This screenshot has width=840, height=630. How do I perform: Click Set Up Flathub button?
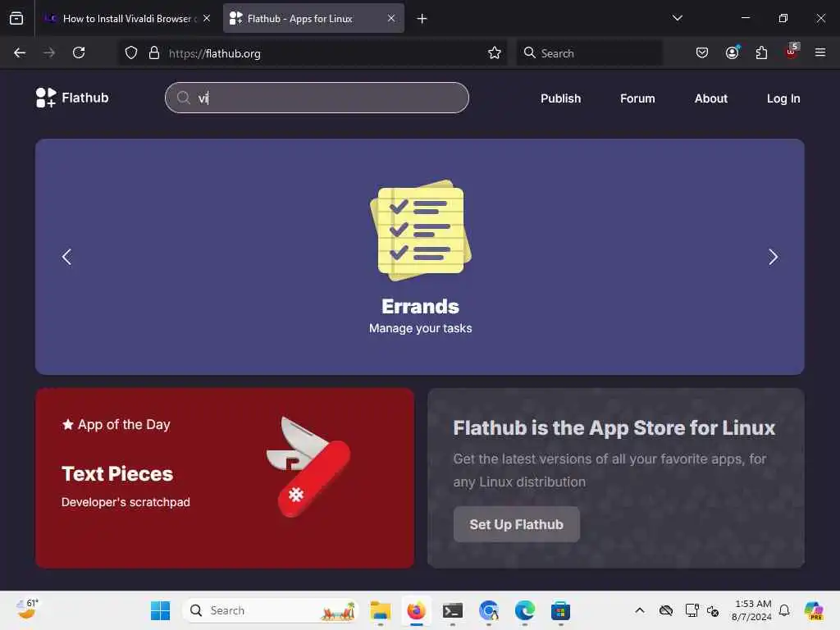517,524
